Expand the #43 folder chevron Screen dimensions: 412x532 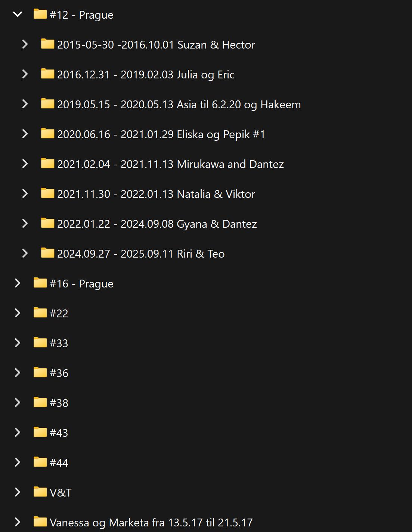click(x=18, y=433)
